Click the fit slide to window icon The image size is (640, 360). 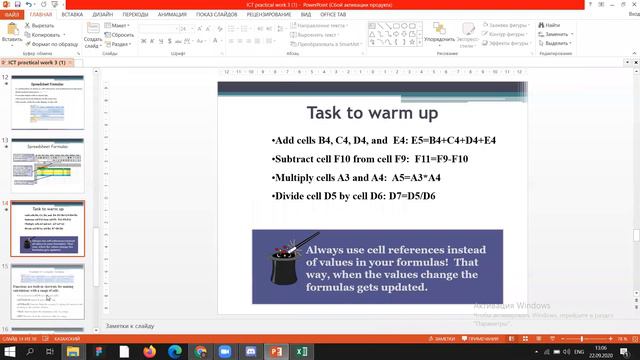[x=635, y=339]
